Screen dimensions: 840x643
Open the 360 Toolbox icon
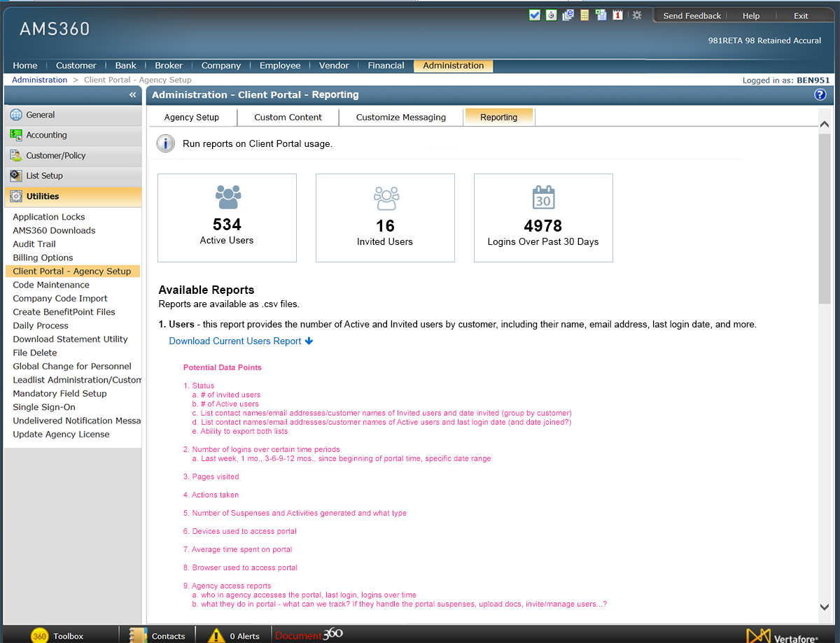pos(40,635)
